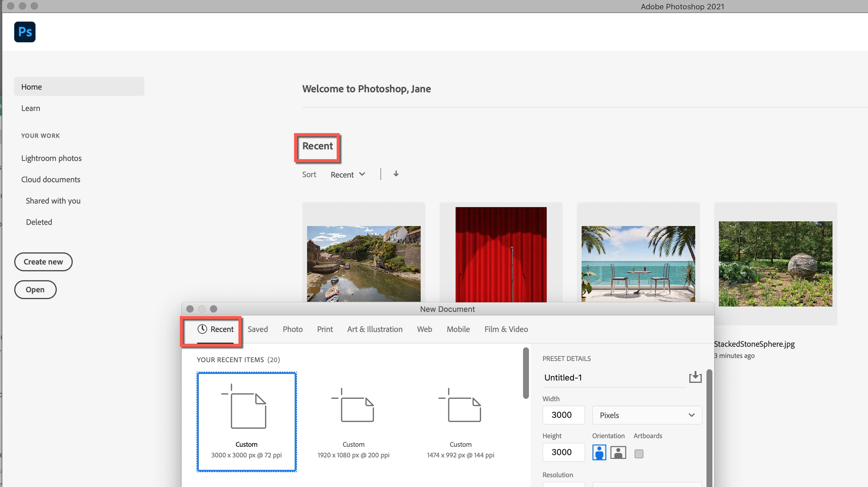Click the save preset icon beside Untitled-1
Image resolution: width=868 pixels, height=487 pixels.
tap(695, 377)
